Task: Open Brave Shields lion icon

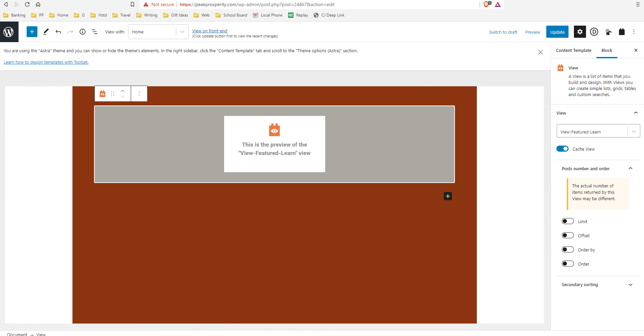Action: click(487, 4)
